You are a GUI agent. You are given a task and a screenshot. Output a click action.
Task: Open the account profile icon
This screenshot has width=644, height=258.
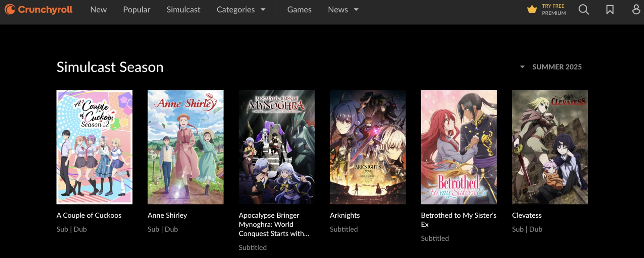pos(636,10)
